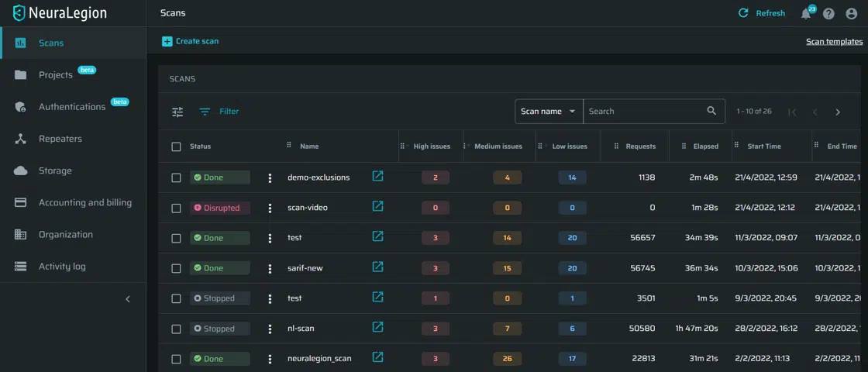Sort by the Name column header

tap(309, 146)
